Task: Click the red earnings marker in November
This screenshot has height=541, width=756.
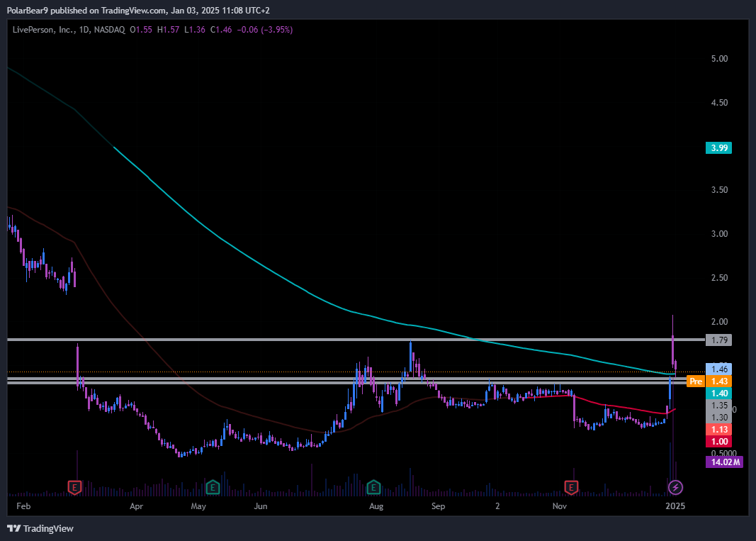Action: [x=571, y=487]
